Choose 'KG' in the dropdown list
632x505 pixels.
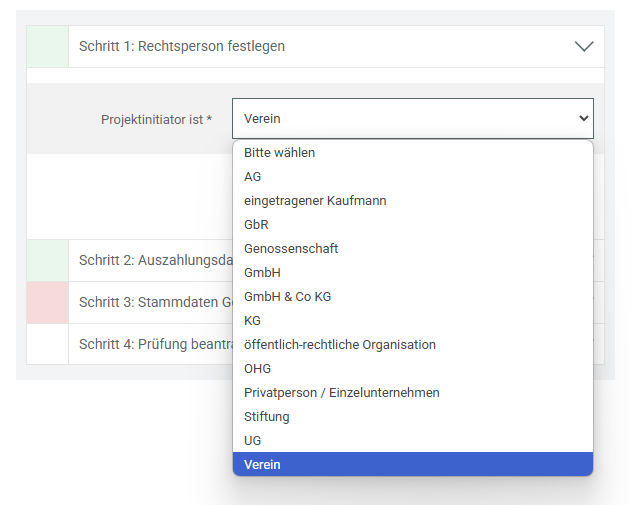coord(252,321)
